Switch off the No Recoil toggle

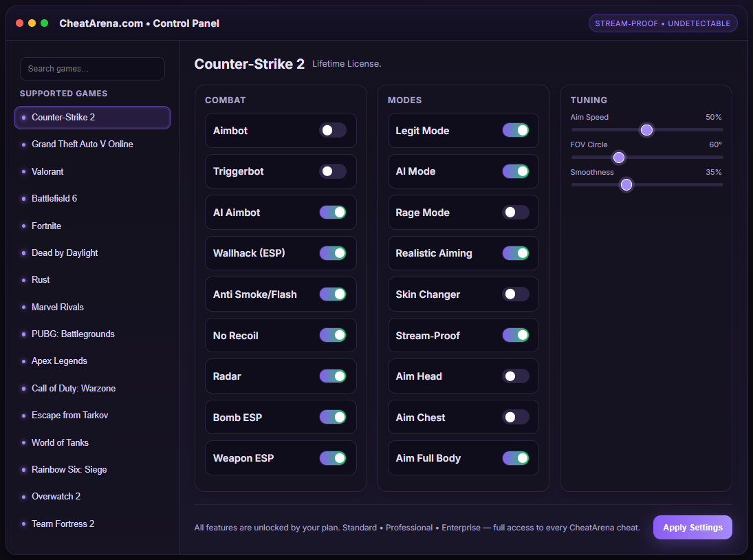333,335
